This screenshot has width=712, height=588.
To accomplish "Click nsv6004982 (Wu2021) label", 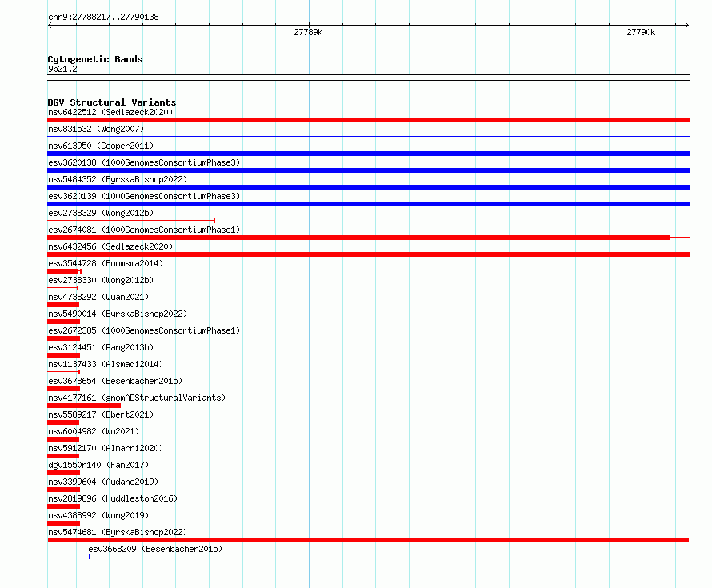I will point(94,431).
